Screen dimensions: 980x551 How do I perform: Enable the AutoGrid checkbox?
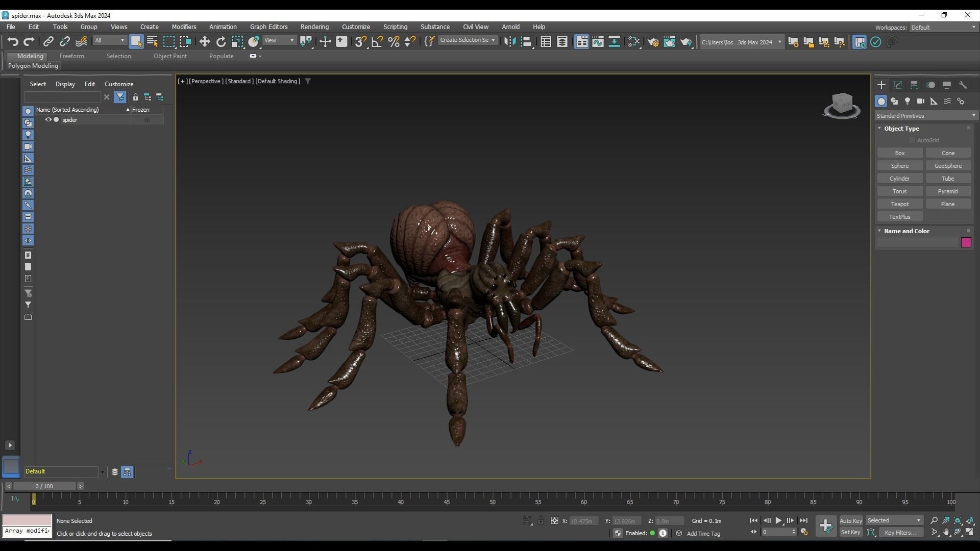point(912,140)
